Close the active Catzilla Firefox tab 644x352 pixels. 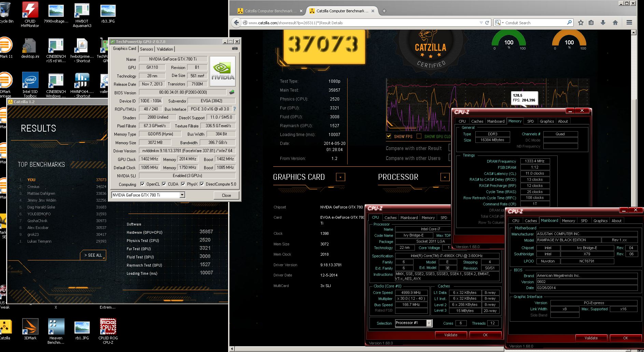click(373, 11)
